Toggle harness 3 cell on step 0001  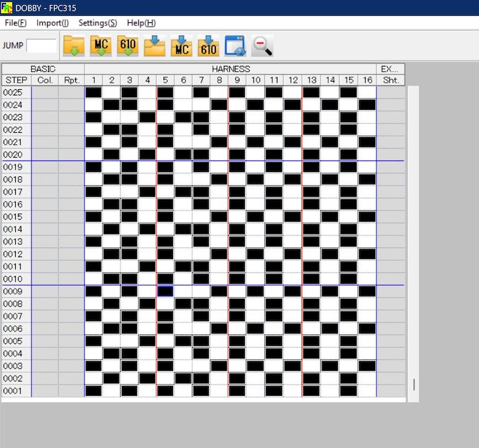130,391
